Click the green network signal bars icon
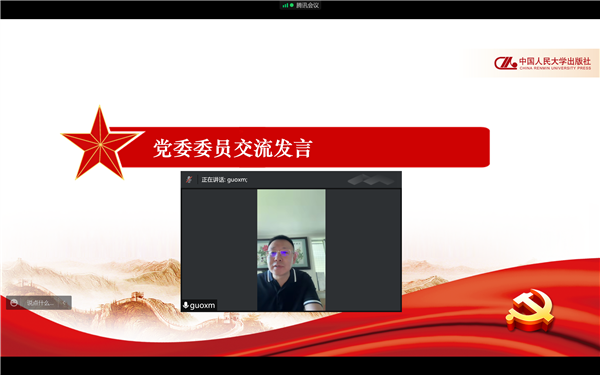This screenshot has width=600, height=375. point(285,5)
